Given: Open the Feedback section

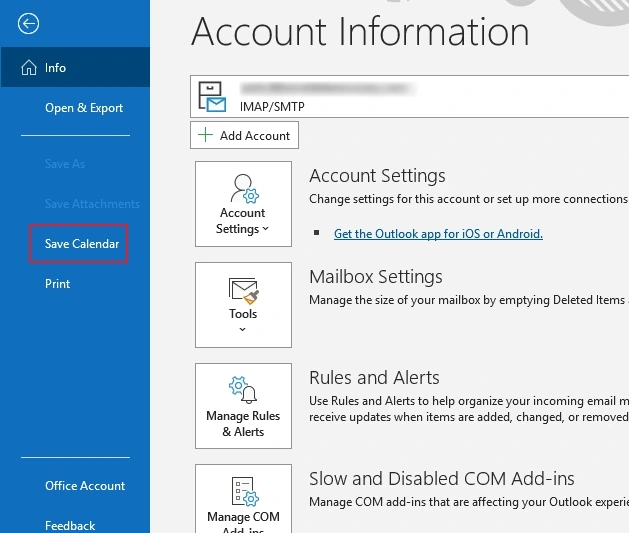Looking at the screenshot, I should (70, 525).
